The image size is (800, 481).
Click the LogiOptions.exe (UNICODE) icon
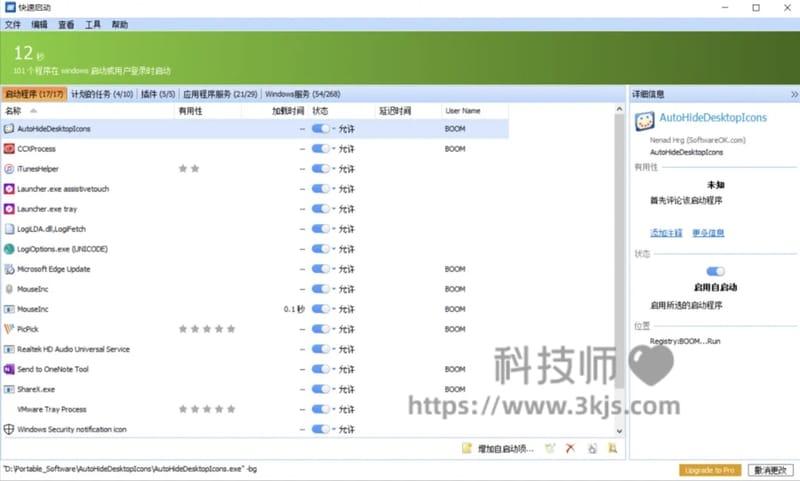[9, 249]
